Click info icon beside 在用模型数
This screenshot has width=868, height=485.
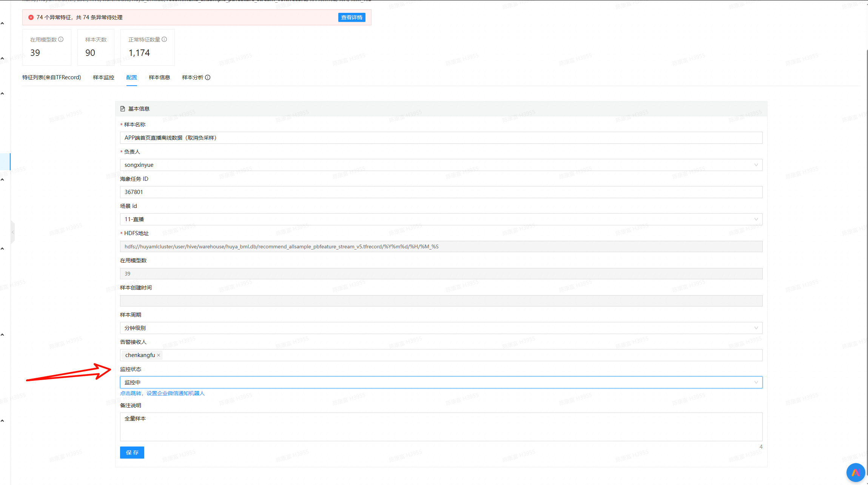[61, 39]
